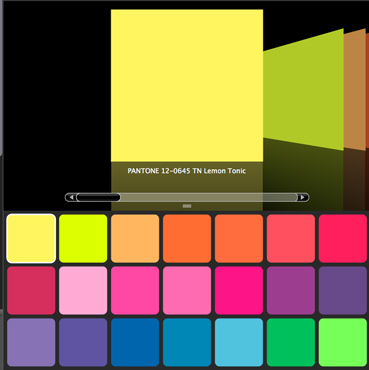Pick the lavender swatch starting bottom row
Image resolution: width=369 pixels, height=370 pixels.
(31, 342)
